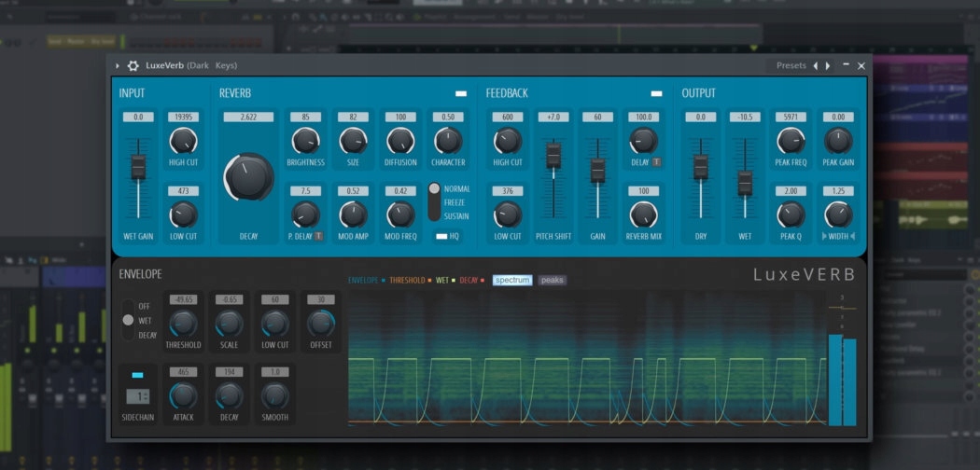Click the WET output fader handle
The height and width of the screenshot is (470, 980).
(745, 183)
